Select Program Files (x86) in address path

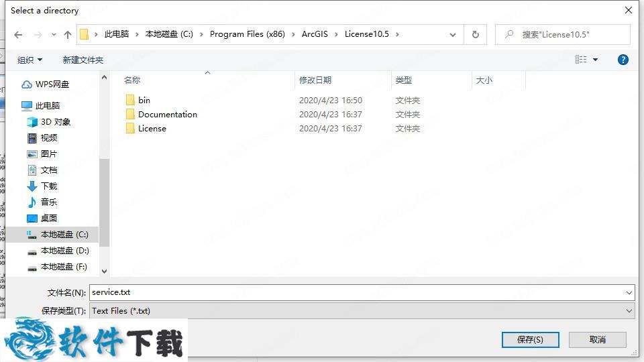[248, 34]
